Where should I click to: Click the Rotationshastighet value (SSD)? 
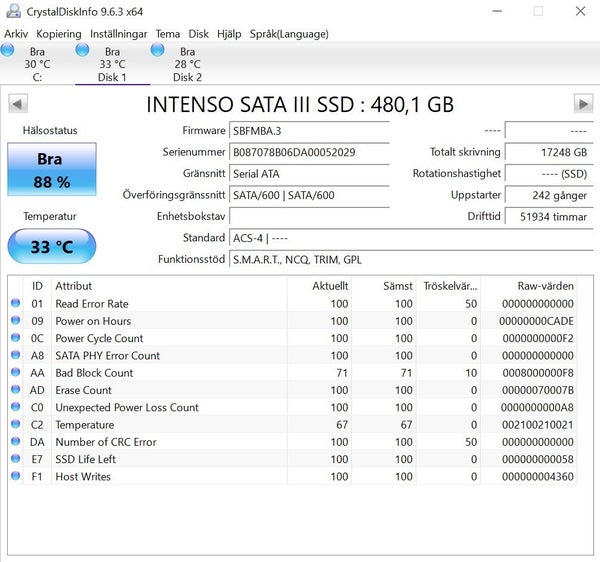549,174
